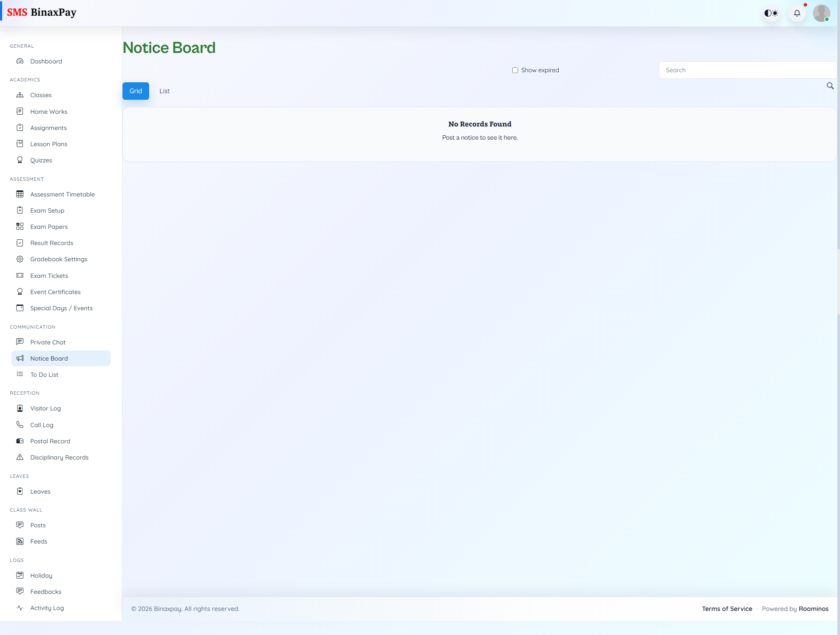
Task: Open Private Chat
Action: tap(48, 342)
